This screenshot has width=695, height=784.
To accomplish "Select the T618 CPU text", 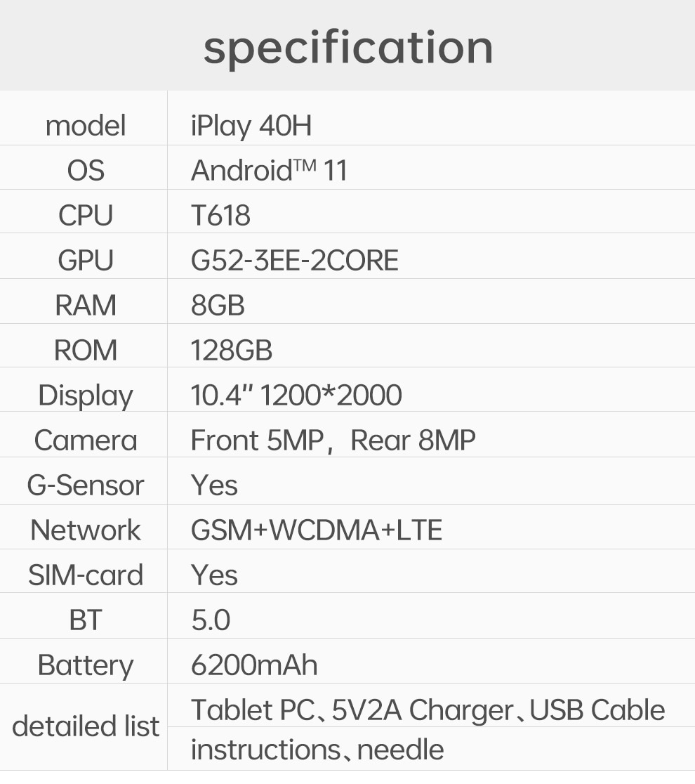I will coord(220,216).
